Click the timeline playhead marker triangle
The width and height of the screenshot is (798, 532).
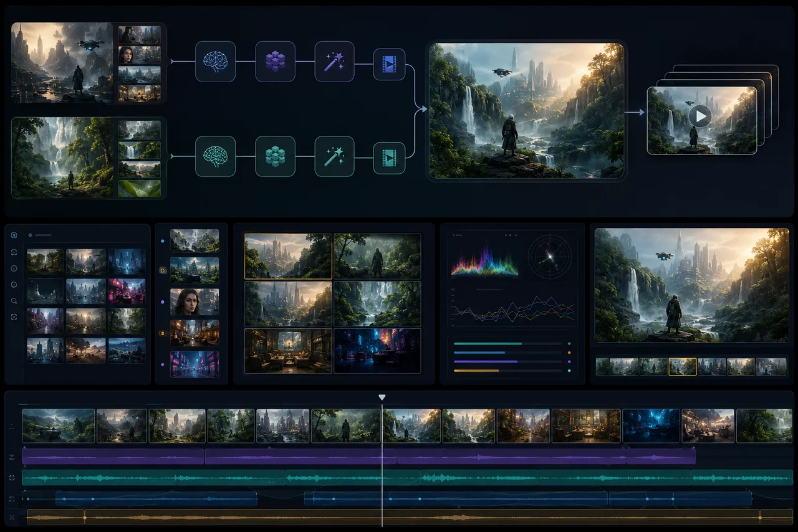(382, 397)
